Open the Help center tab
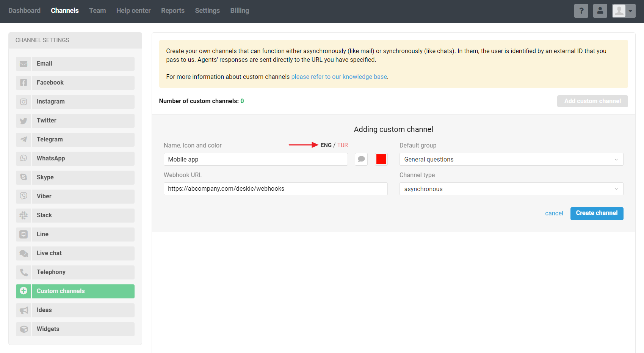 click(133, 11)
